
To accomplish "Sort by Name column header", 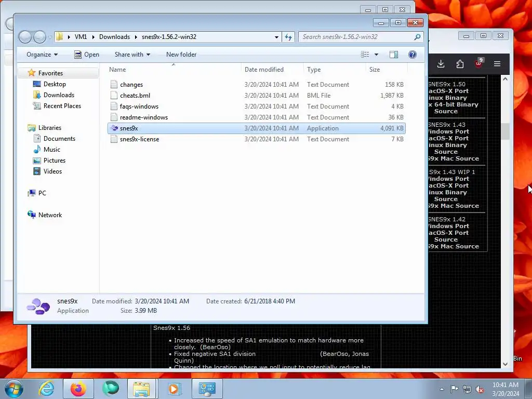I will pos(174,69).
